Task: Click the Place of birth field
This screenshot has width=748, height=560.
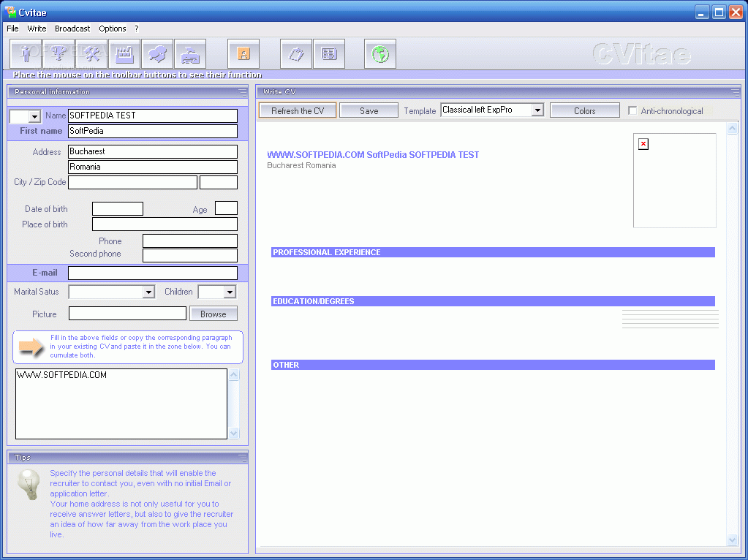Action: point(165,224)
